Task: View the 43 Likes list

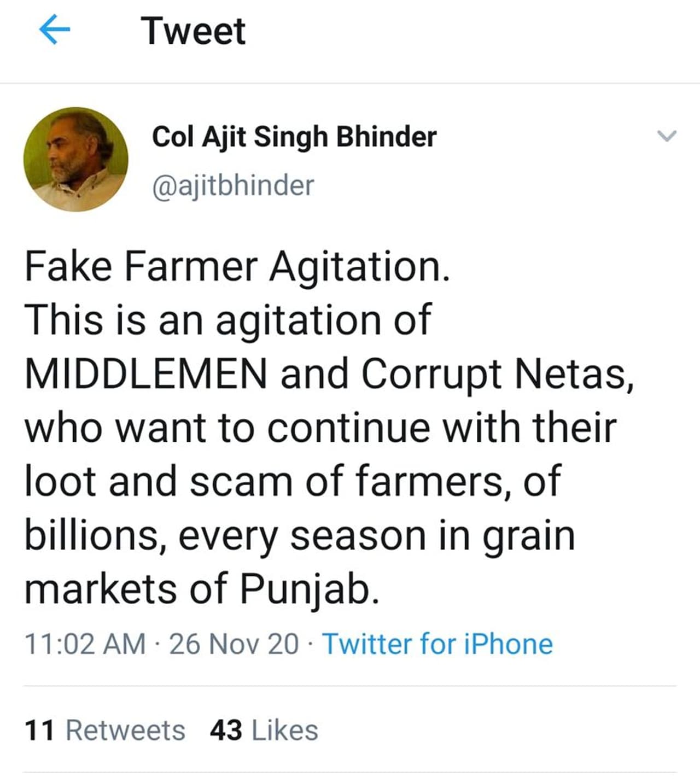Action: click(x=264, y=731)
